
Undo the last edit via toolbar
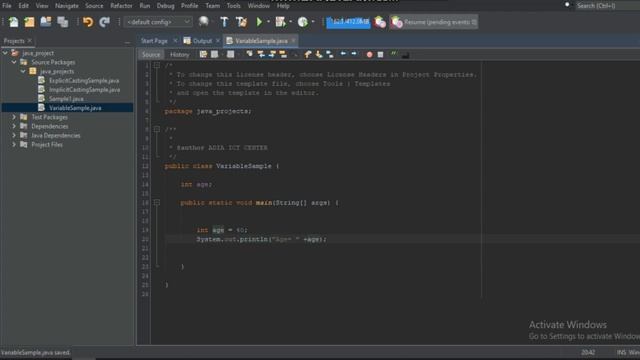click(x=88, y=22)
